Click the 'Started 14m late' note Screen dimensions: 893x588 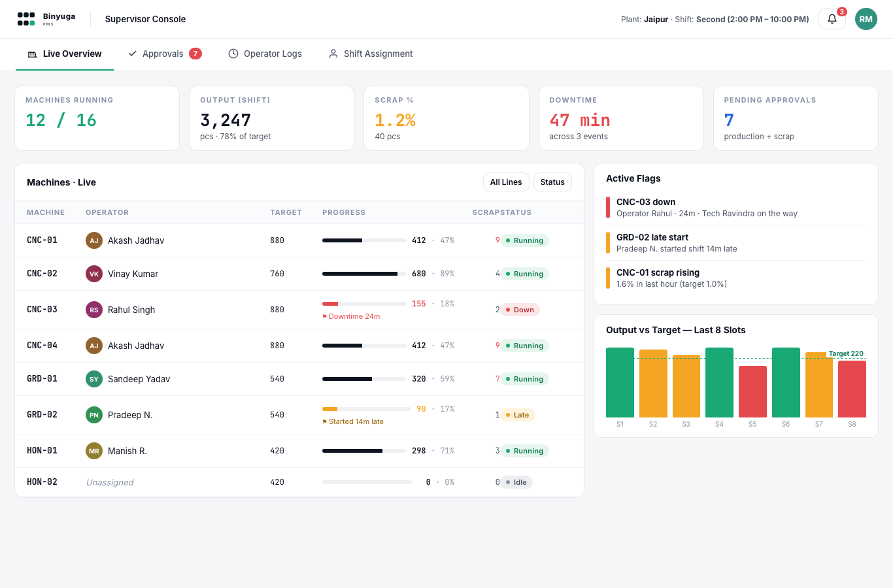point(353,421)
